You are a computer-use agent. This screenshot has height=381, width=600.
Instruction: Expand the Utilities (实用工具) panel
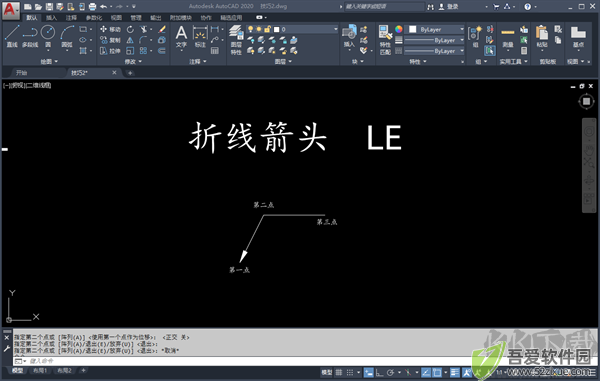[x=513, y=61]
